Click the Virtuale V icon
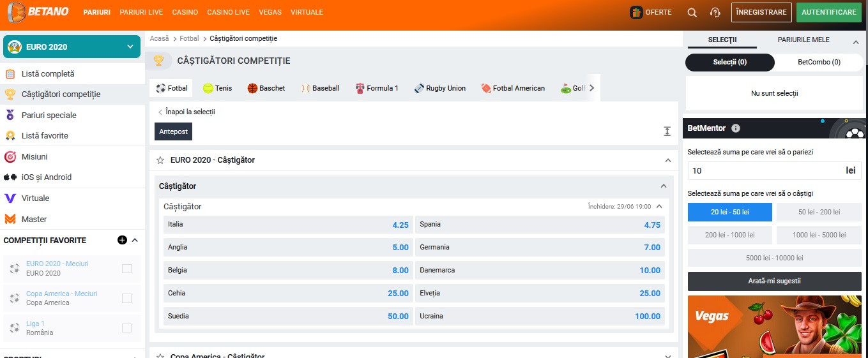Screen dimensions: 868x358 coord(10,198)
